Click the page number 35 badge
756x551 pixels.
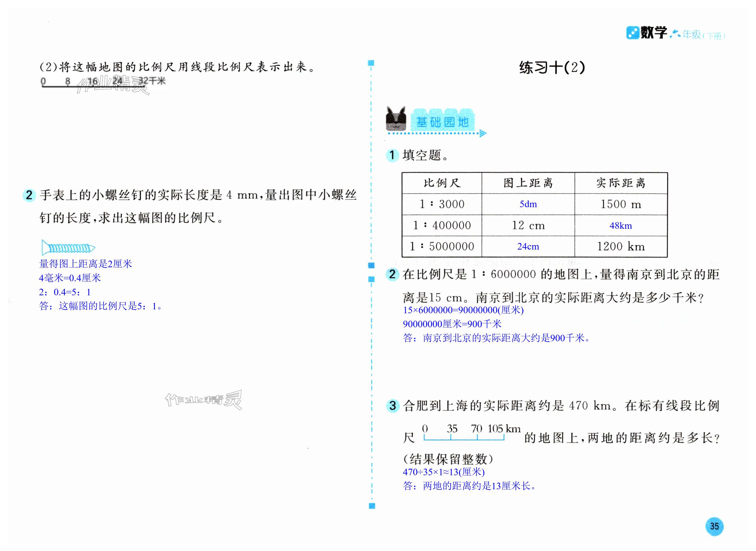[x=714, y=526]
